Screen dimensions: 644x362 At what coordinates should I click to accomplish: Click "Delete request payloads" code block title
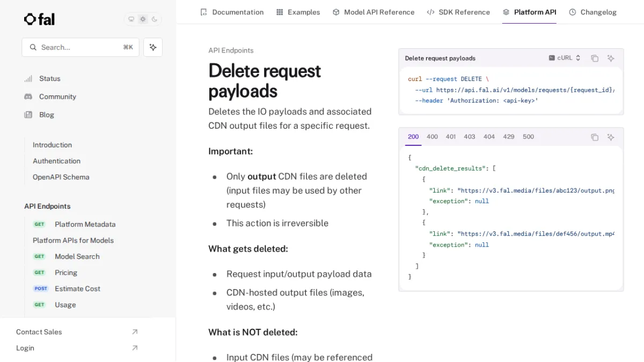click(440, 58)
